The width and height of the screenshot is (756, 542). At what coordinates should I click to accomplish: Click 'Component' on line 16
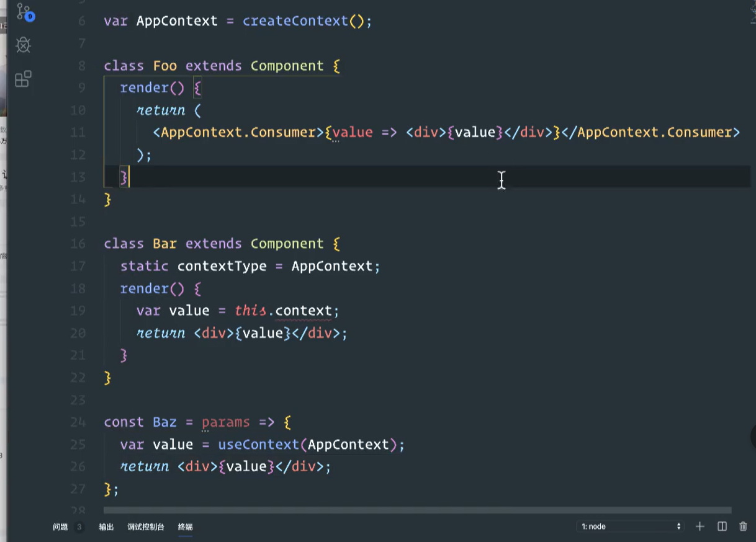287,244
